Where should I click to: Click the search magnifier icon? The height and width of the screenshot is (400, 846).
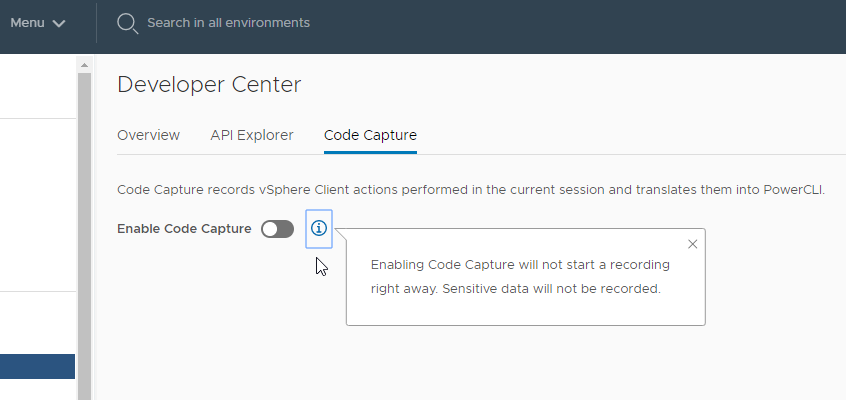point(127,23)
